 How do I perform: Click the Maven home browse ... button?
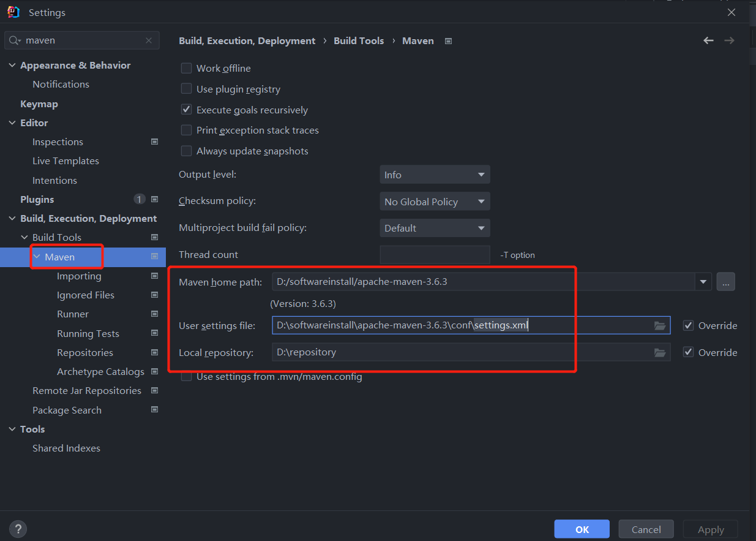(726, 282)
